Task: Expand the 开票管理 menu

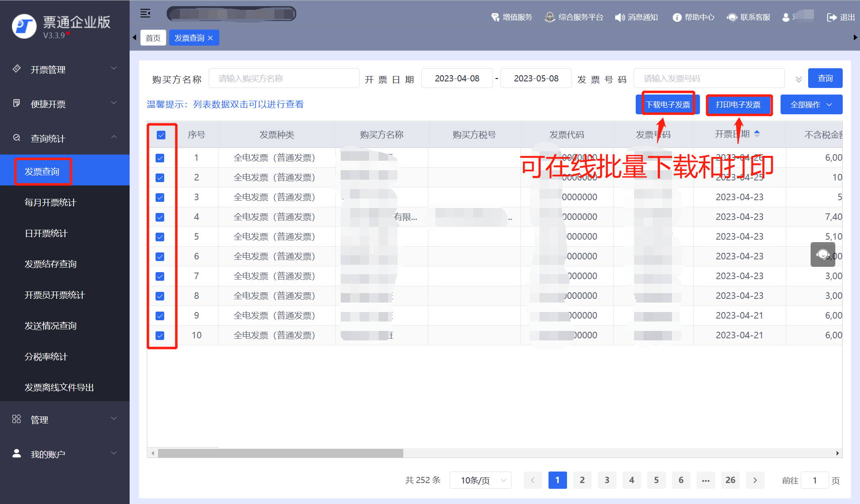Action: [x=65, y=69]
